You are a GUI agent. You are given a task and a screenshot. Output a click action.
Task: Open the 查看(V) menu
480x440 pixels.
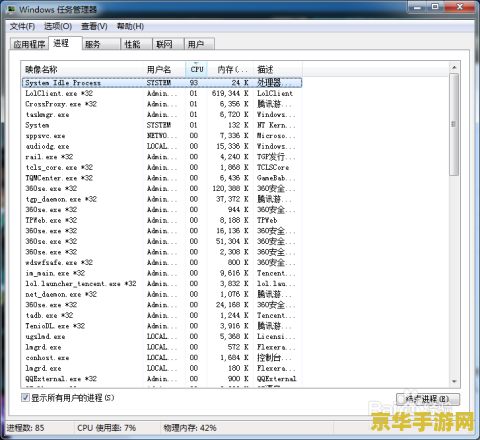click(x=94, y=26)
